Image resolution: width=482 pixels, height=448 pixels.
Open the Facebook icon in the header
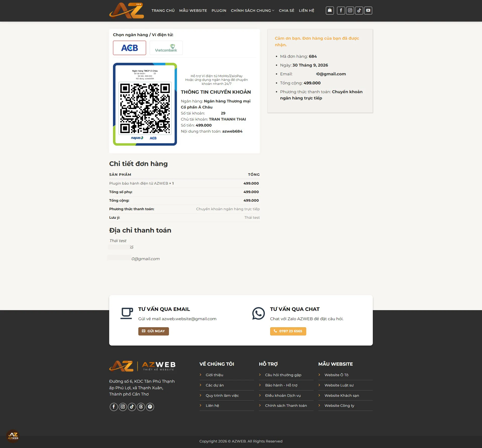(341, 11)
